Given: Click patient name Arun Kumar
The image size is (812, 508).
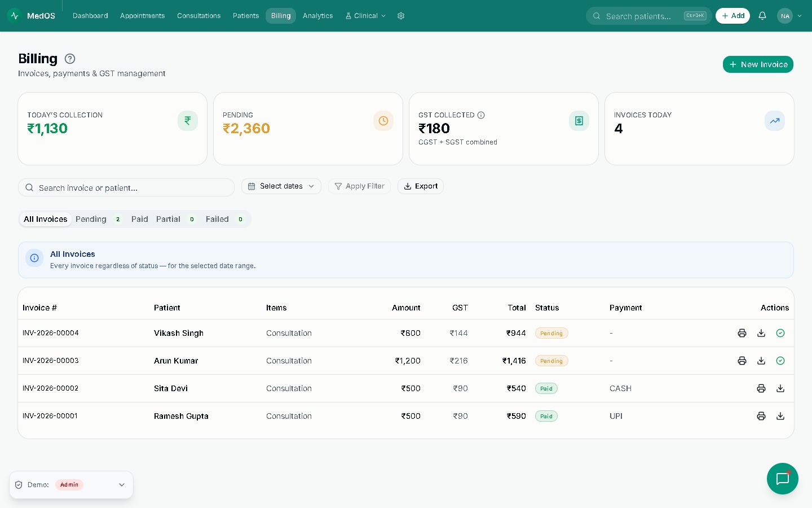Looking at the screenshot, I should 176,361.
